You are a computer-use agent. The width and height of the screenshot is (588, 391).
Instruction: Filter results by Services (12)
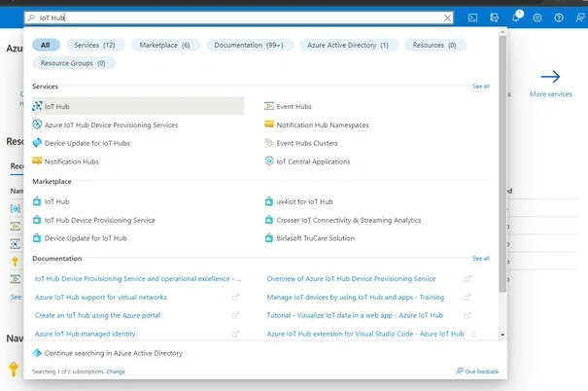click(x=94, y=45)
